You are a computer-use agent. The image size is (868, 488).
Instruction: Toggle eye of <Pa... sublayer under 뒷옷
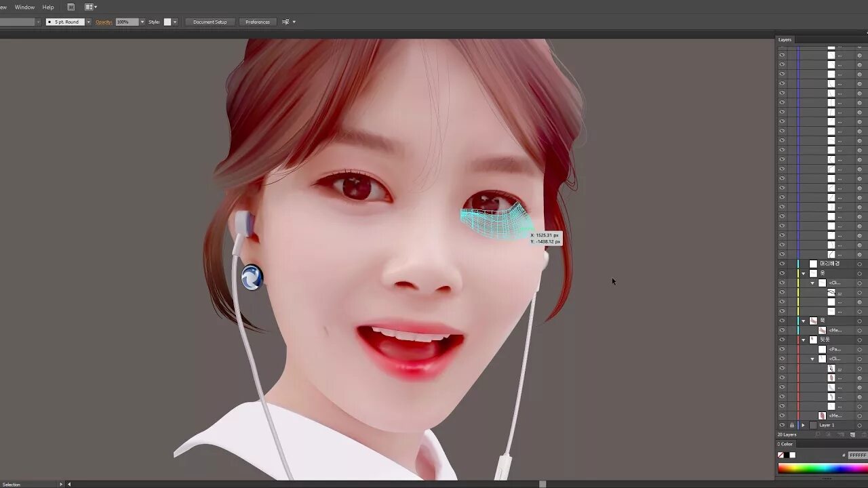[782, 349]
